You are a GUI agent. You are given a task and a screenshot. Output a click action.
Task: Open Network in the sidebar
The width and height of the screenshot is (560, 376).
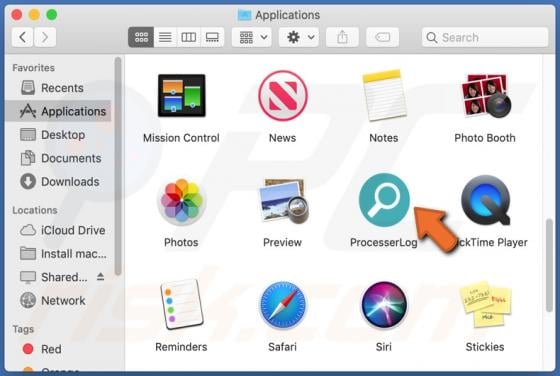click(58, 301)
